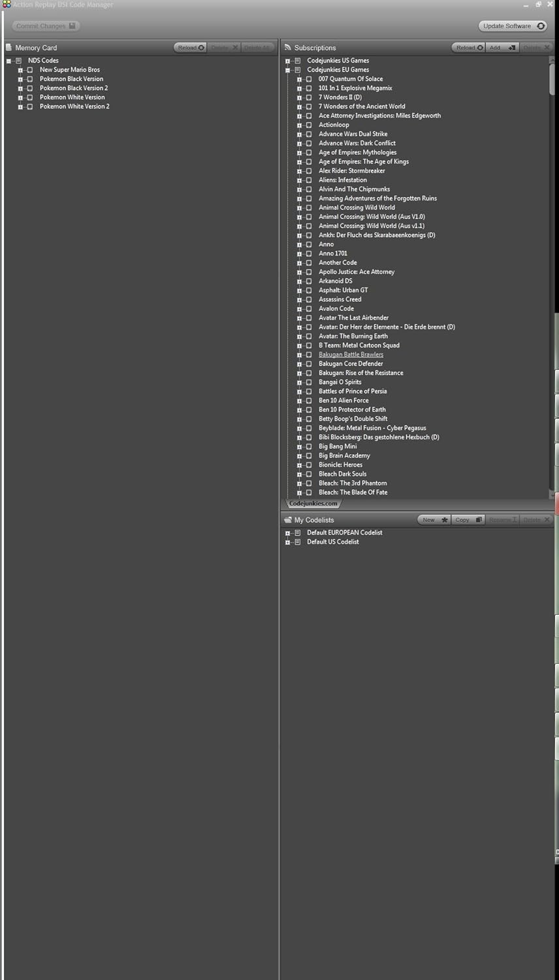Click Delete in My Codelists header

pos(536,520)
